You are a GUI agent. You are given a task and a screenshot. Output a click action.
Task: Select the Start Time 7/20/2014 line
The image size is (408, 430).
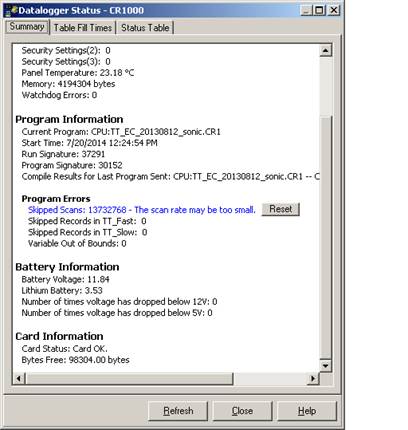point(89,143)
